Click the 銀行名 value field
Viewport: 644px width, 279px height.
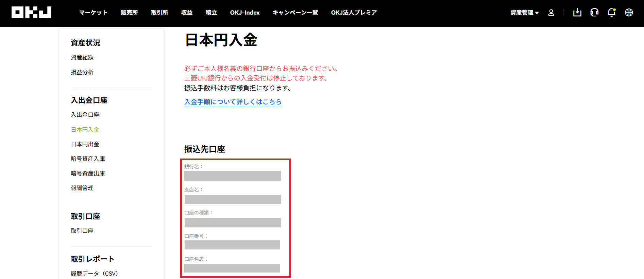233,176
